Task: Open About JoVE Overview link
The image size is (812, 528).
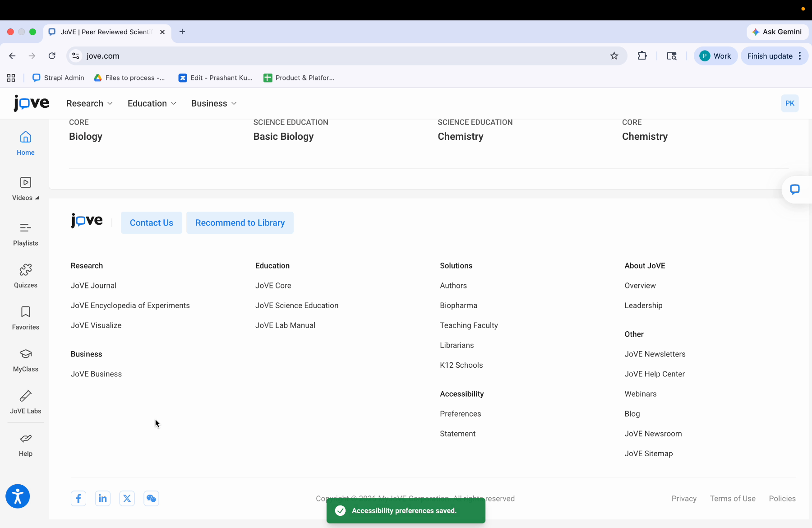Action: coord(640,286)
